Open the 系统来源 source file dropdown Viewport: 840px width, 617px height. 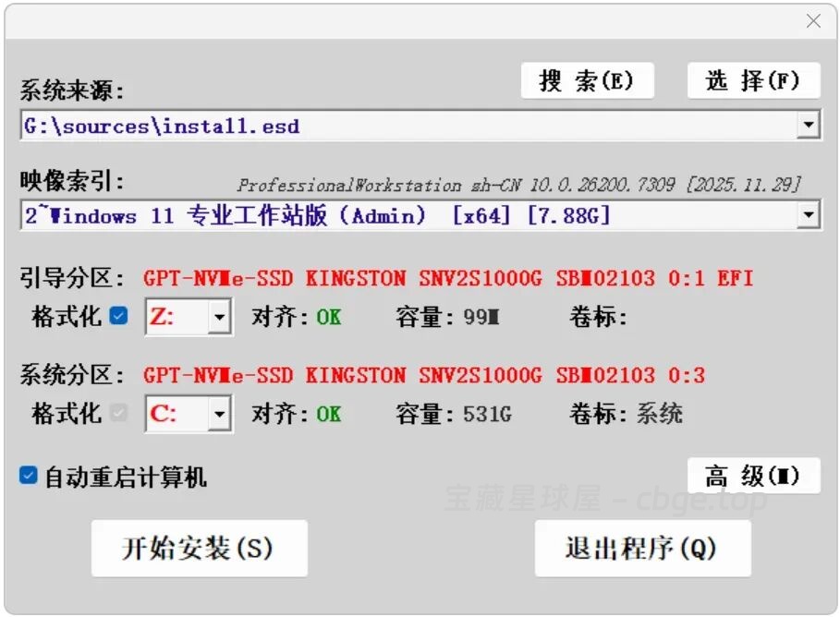(810, 125)
